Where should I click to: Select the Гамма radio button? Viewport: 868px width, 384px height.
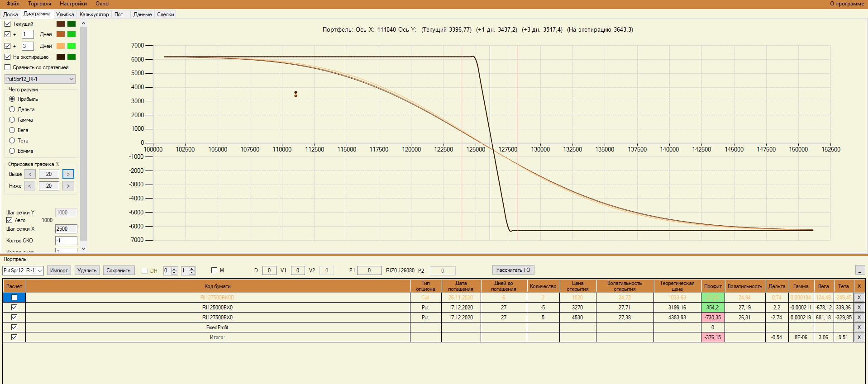(x=12, y=120)
